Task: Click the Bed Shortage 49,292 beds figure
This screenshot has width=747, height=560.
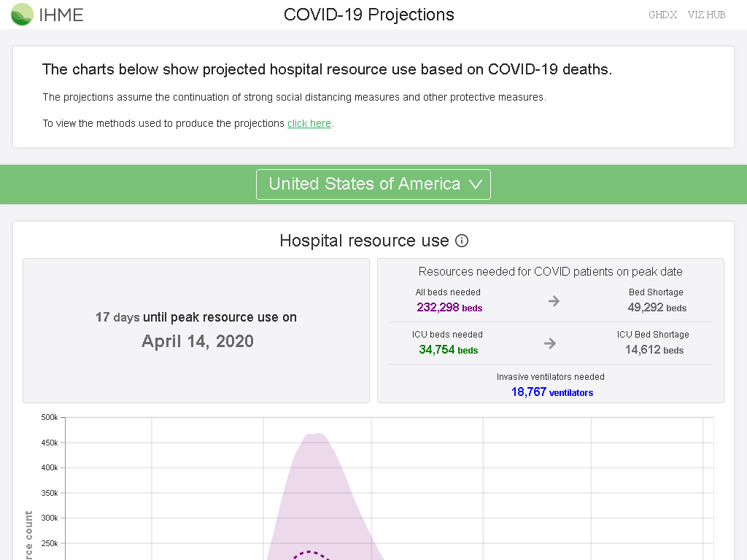Action: pos(657,307)
